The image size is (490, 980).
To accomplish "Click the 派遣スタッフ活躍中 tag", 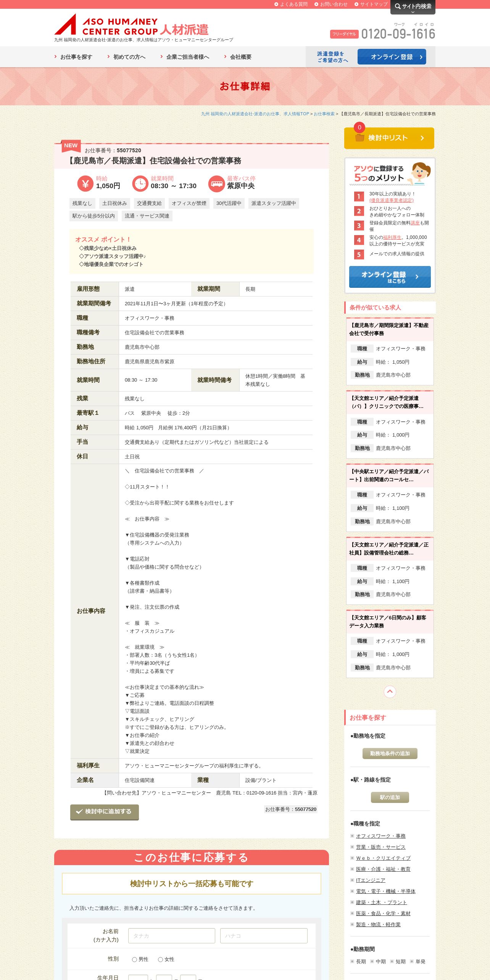I will pyautogui.click(x=274, y=203).
